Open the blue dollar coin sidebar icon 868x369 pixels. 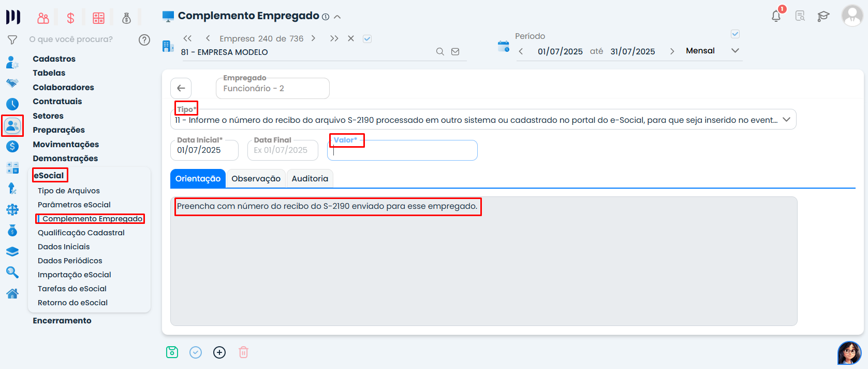point(12,147)
